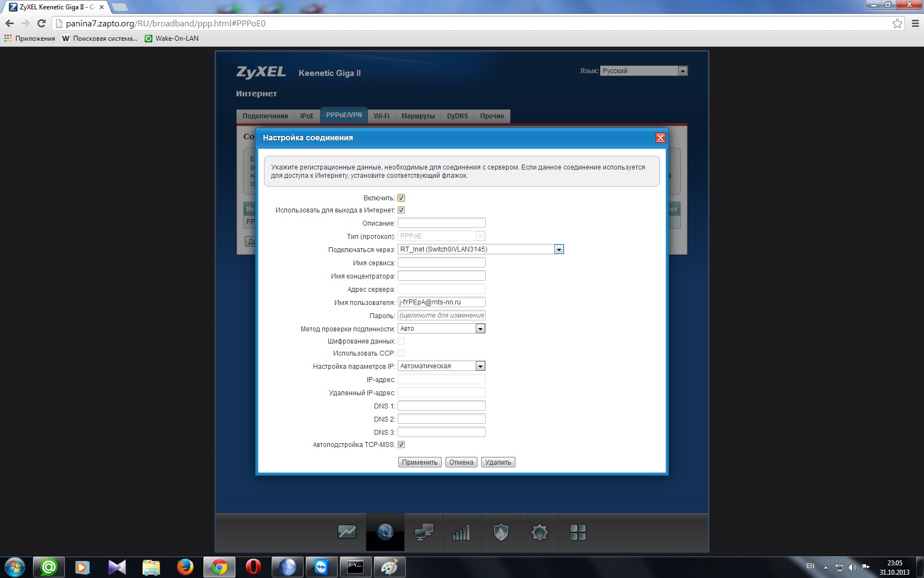The height and width of the screenshot is (578, 924).
Task: Launch Firefox from the Windows taskbar
Action: (185, 566)
